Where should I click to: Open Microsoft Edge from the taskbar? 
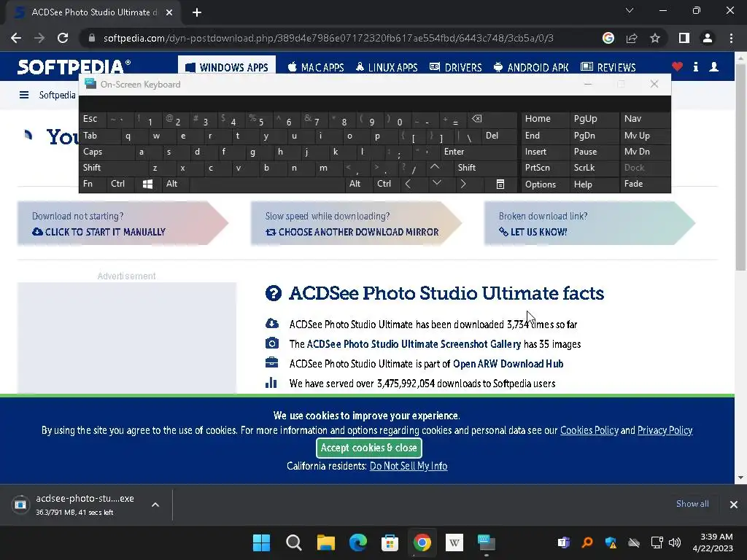tap(358, 542)
